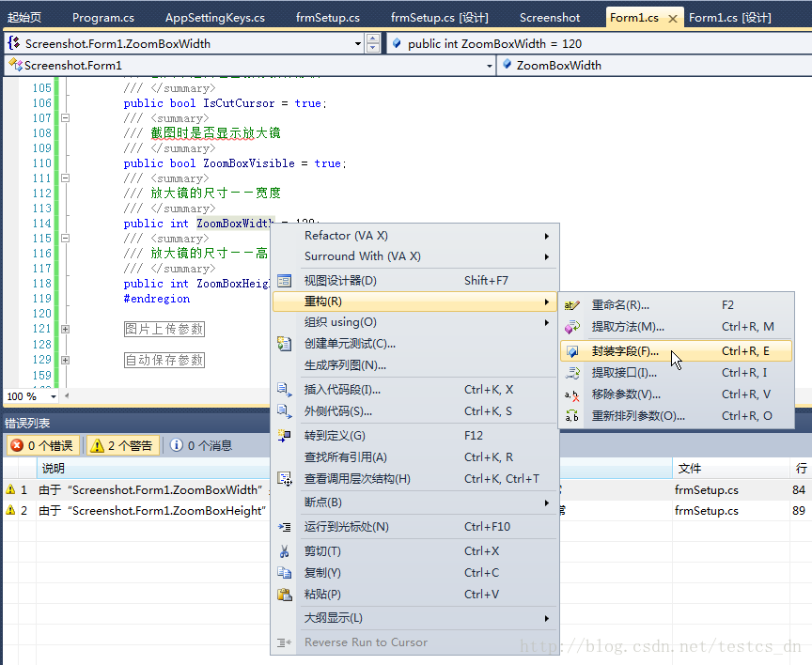Open the 重构(R) refactor submenu
Screen dimensions: 812x665
click(x=414, y=302)
